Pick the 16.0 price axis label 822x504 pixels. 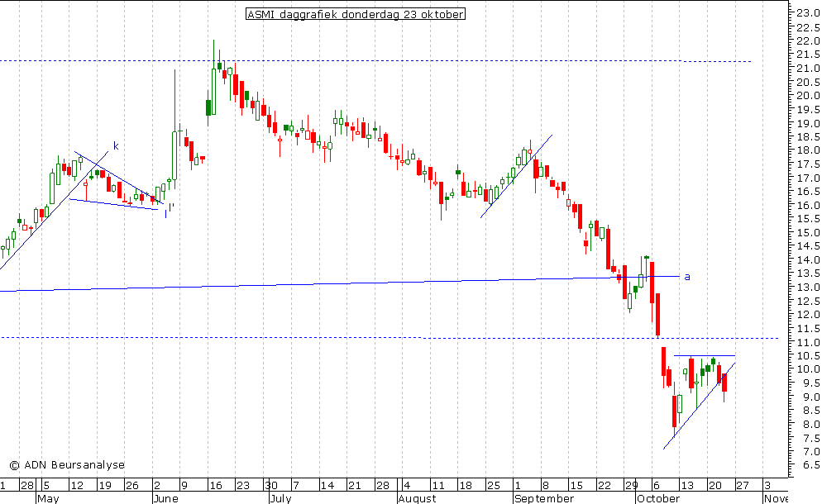[x=809, y=206]
